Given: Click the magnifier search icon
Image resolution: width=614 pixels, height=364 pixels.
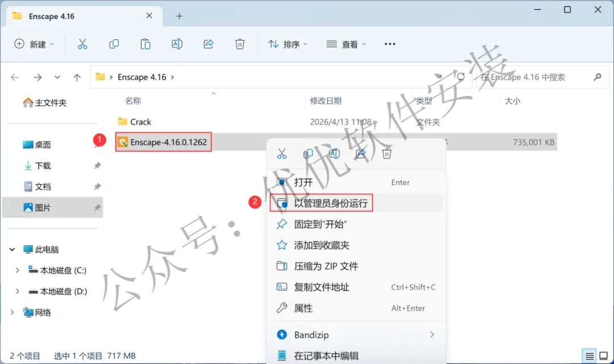Looking at the screenshot, I should coord(597,77).
